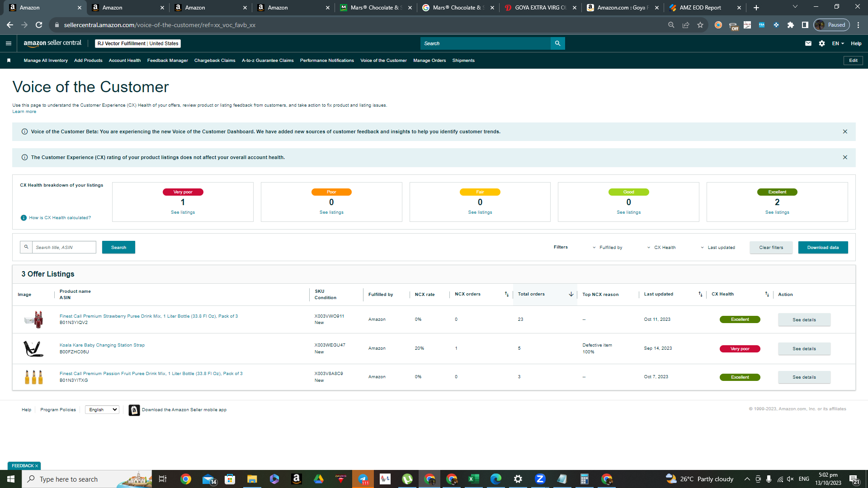
Task: Dismiss the CX rating account health banner
Action: 845,157
